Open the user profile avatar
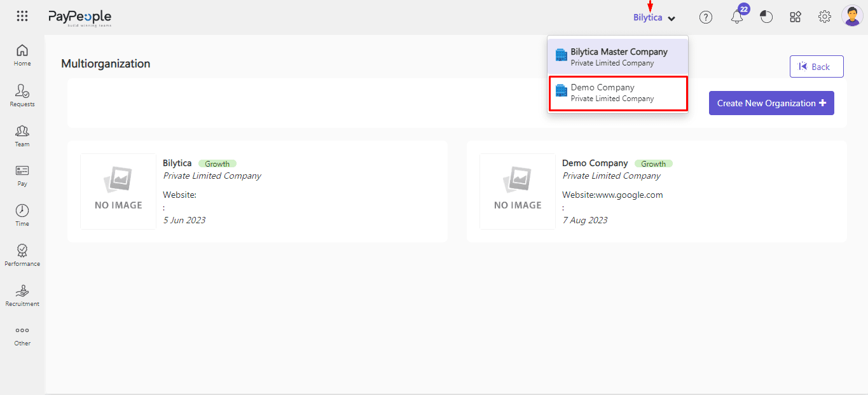Image resolution: width=868 pixels, height=395 pixels. pos(851,17)
